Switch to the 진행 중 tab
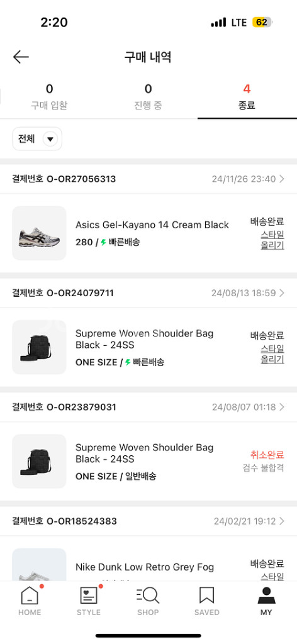This screenshot has width=297, height=644. pos(148,97)
